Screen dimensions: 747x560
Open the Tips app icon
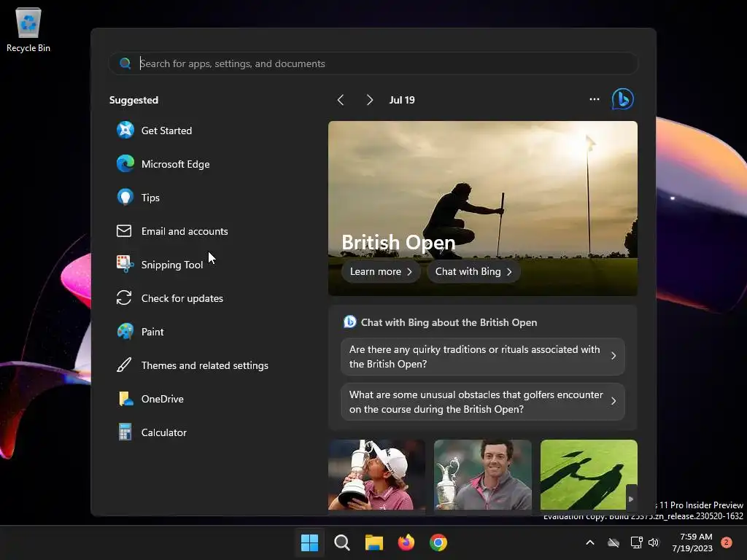click(x=125, y=197)
